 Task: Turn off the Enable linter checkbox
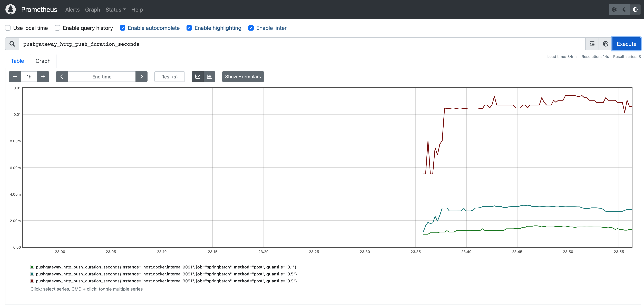[x=251, y=28]
